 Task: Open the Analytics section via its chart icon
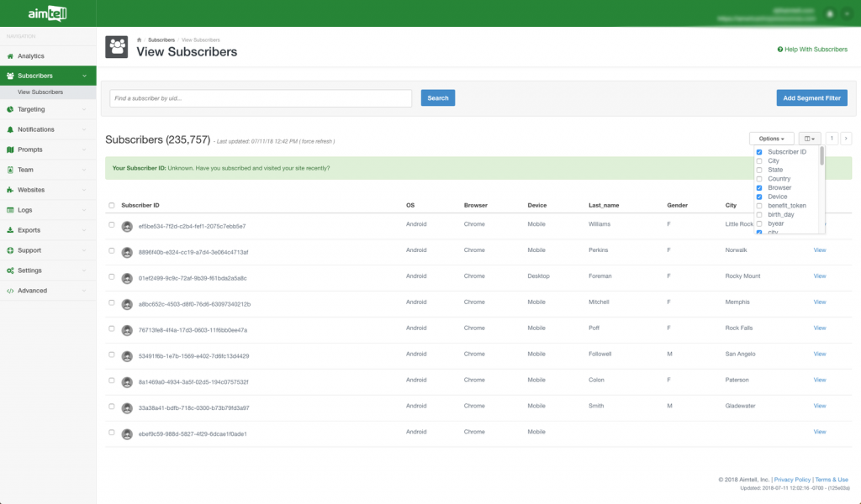pyautogui.click(x=10, y=55)
